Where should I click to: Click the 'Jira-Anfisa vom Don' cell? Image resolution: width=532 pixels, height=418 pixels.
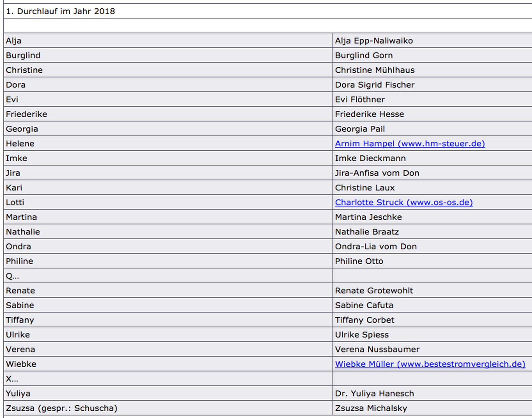tap(377, 173)
